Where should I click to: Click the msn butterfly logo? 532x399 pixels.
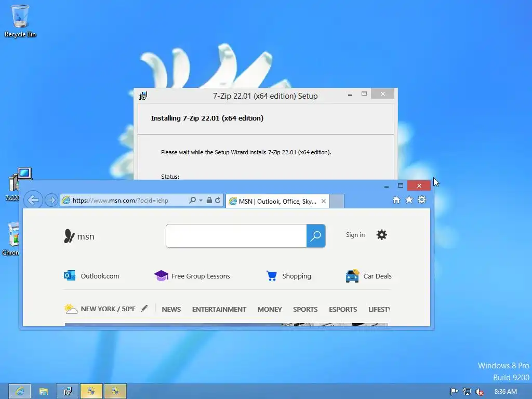(79, 236)
